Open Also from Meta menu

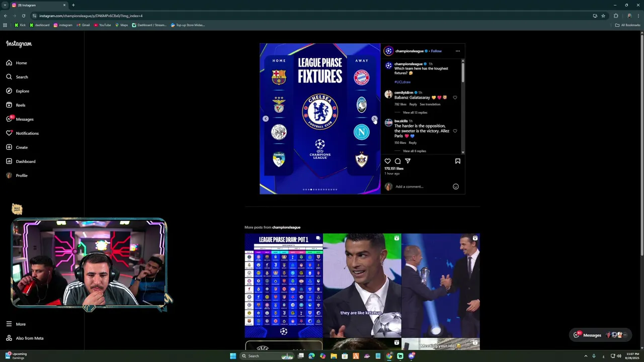click(25, 338)
